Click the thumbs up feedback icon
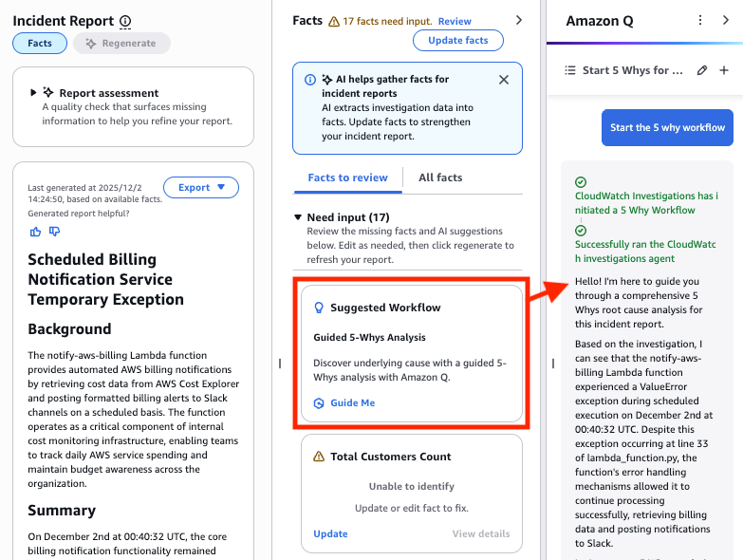This screenshot has height=560, width=743. [36, 231]
